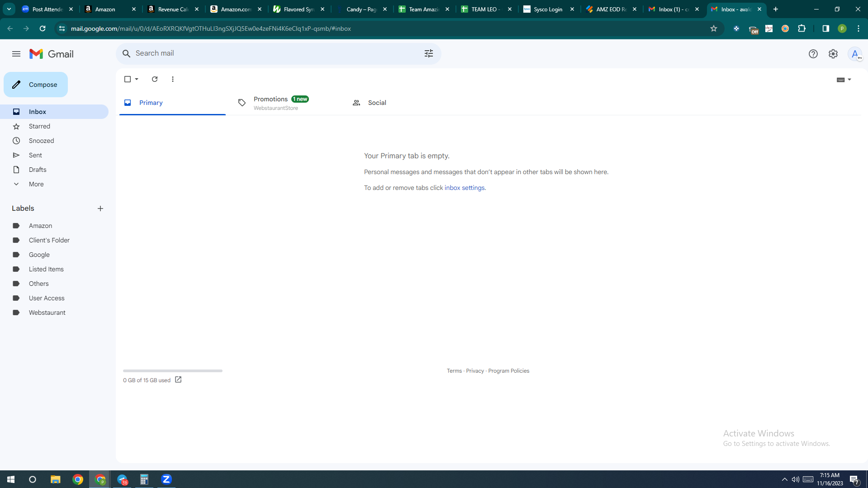868x488 pixels.
Task: Close the Sysco Login browser tab
Action: [572, 9]
